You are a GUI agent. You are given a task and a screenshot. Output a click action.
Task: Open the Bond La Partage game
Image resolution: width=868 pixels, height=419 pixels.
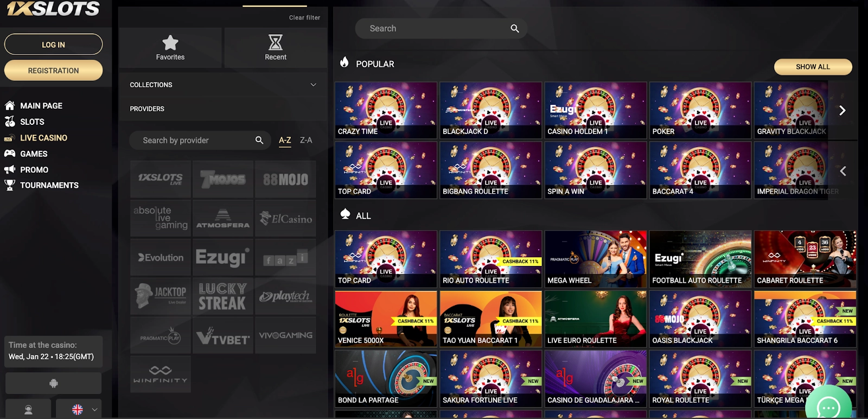coord(386,379)
